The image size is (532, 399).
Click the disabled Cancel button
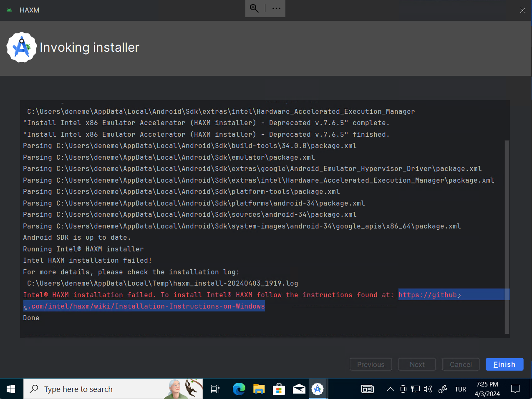coord(461,364)
